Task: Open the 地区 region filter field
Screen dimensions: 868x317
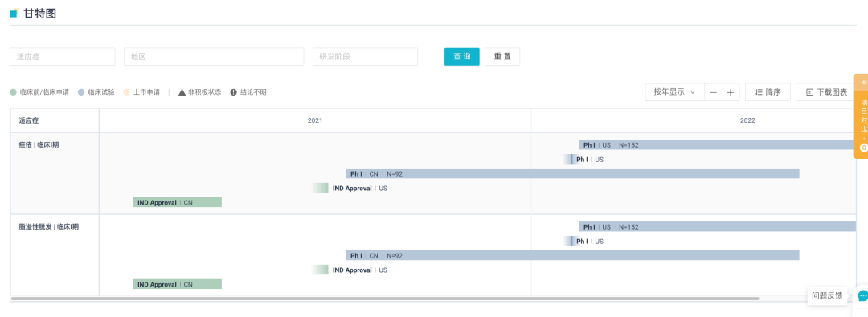Action: pyautogui.click(x=214, y=56)
